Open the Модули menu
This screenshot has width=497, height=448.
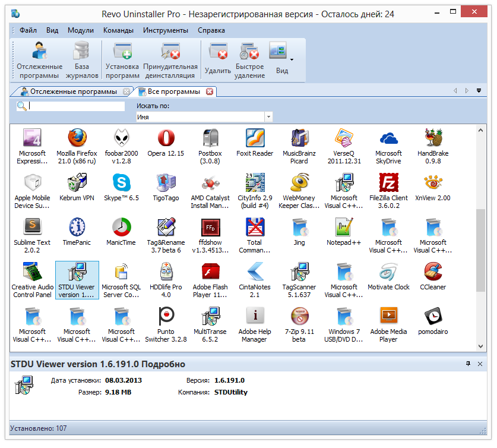(x=80, y=30)
